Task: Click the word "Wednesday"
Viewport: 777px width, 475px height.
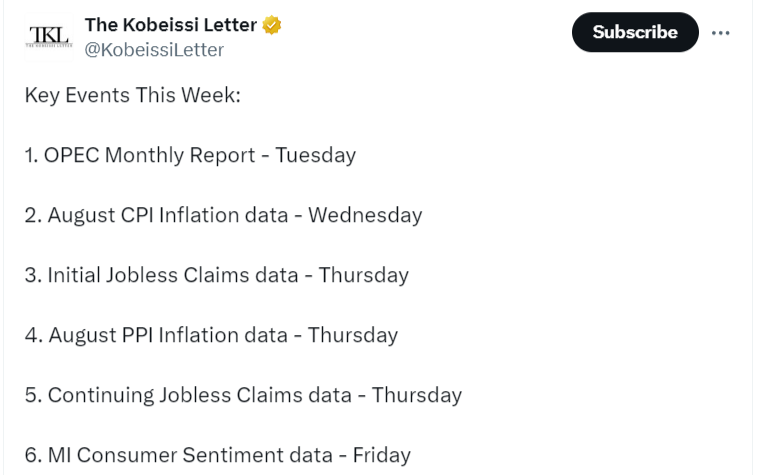Action: click(x=365, y=215)
